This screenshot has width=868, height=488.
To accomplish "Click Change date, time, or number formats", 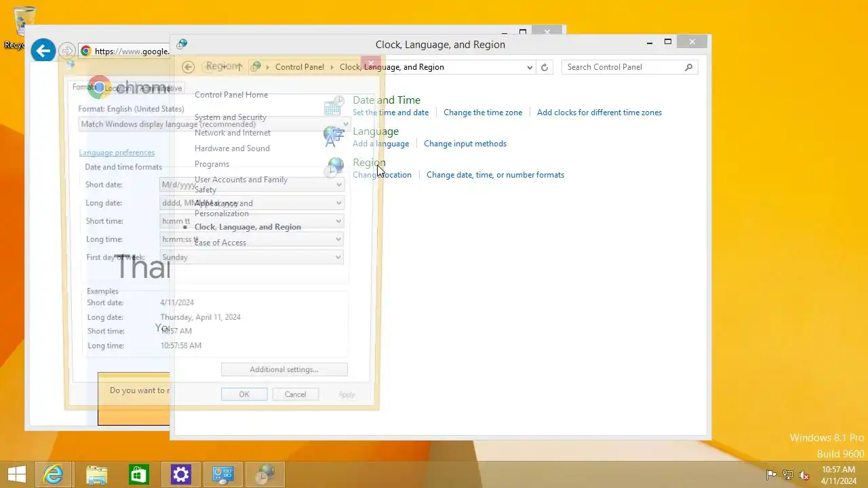I will tap(495, 175).
